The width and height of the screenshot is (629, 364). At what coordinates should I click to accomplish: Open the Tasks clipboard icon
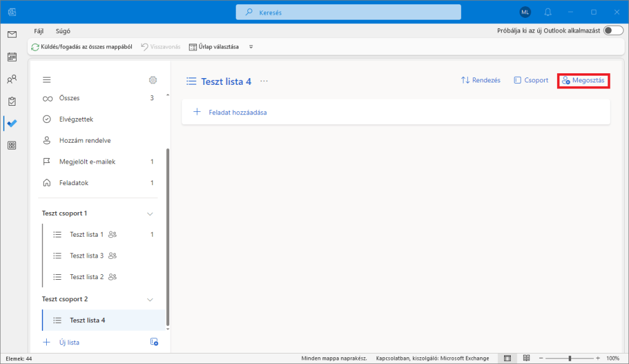(x=12, y=101)
